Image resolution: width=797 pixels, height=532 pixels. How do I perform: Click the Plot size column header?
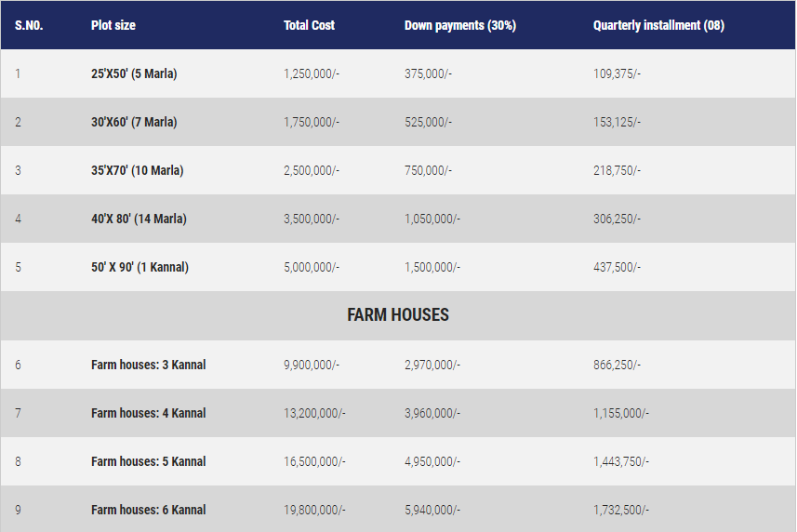(113, 25)
